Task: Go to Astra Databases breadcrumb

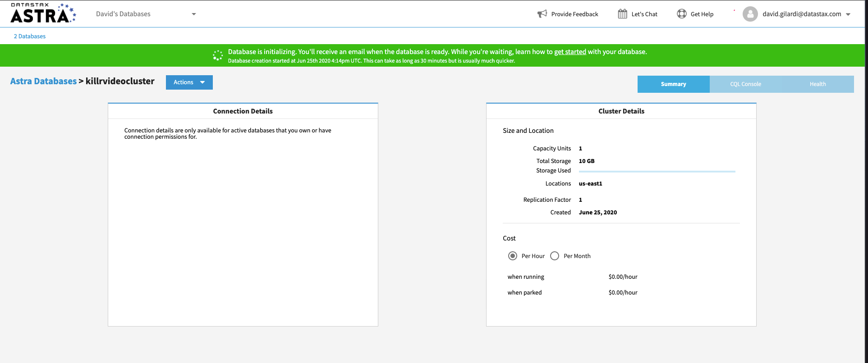Action: coord(43,81)
